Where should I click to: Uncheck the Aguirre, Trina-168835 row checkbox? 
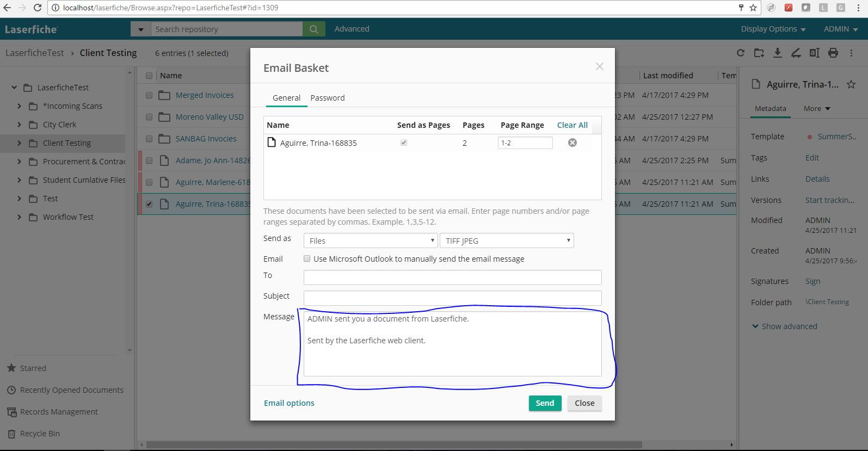[x=149, y=204]
